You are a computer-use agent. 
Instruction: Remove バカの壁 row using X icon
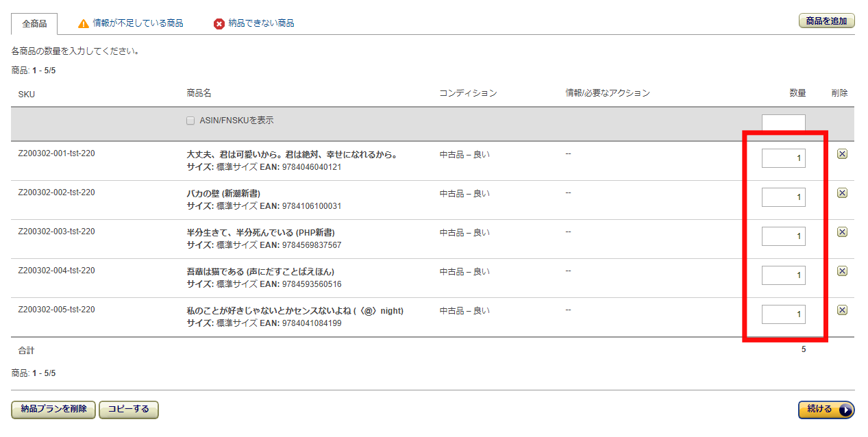coord(842,193)
